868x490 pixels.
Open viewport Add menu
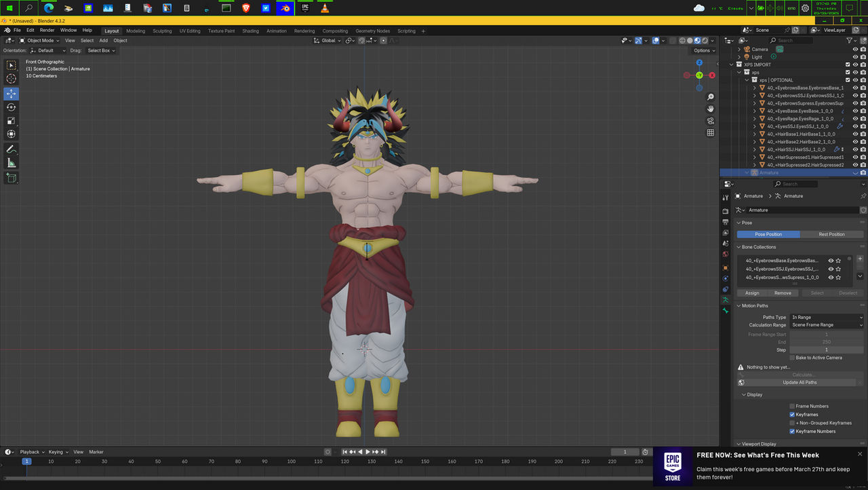pyautogui.click(x=103, y=41)
